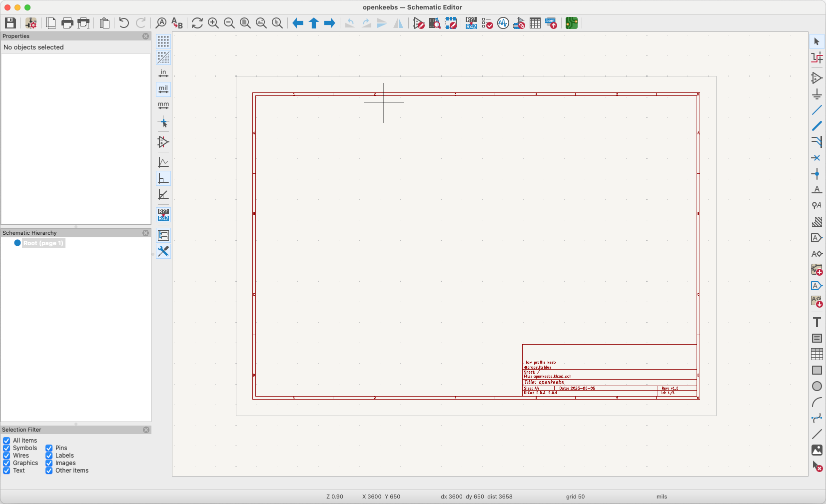
Task: Select Add Table tool
Action: (x=817, y=354)
